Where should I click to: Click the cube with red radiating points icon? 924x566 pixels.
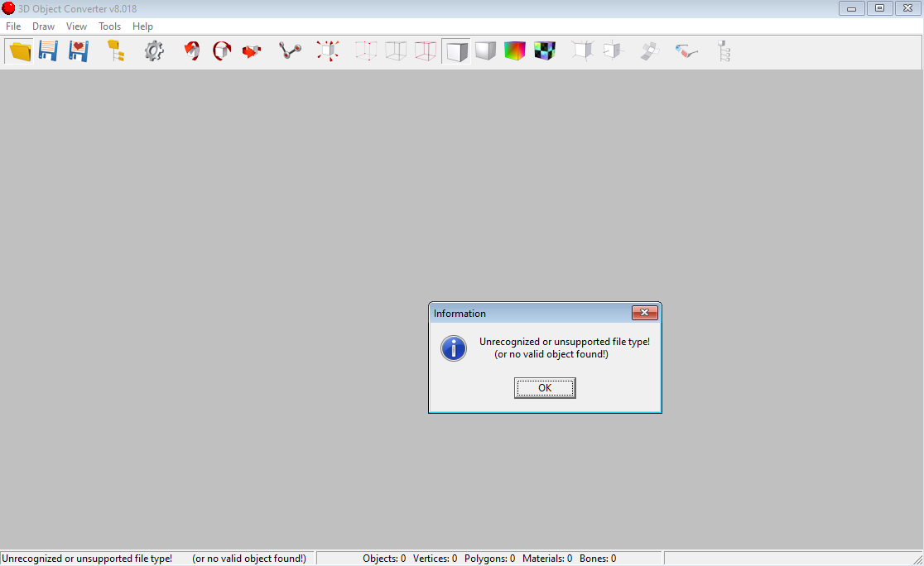click(328, 51)
